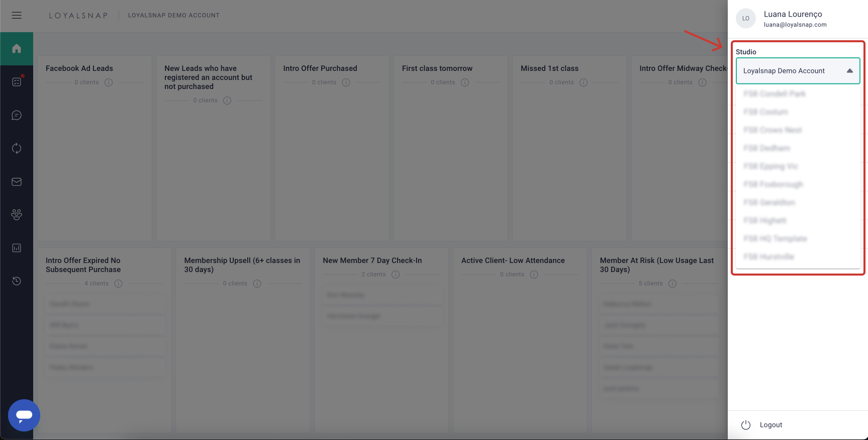Click the LO user avatar
The image size is (868, 440).
(746, 19)
